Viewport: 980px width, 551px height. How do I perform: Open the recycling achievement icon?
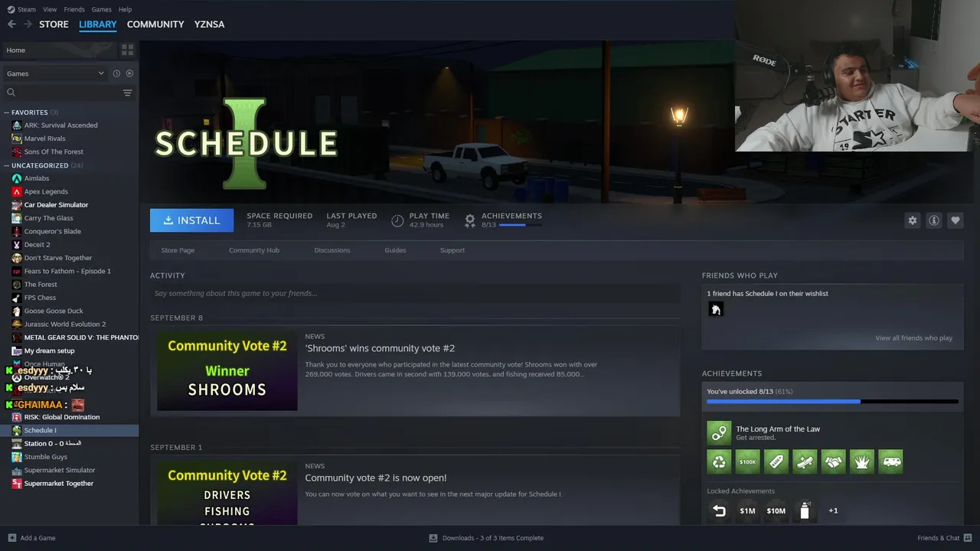(x=719, y=461)
